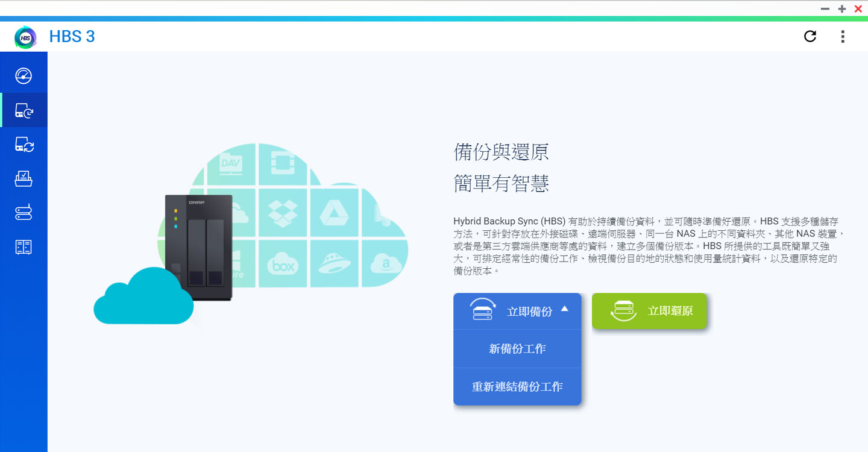Screen dimensions: 868x452
Task: Select the Backup & Restore sidebar icon
Action: [24, 110]
